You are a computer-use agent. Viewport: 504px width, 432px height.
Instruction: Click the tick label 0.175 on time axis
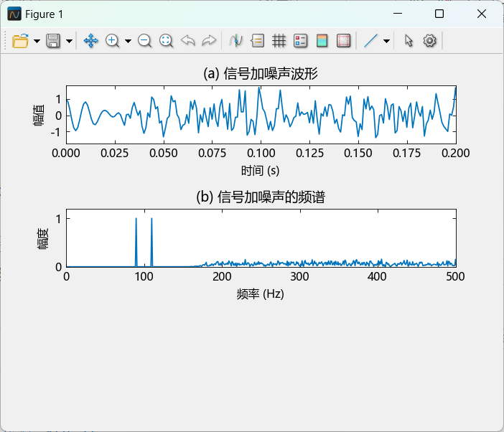(407, 153)
